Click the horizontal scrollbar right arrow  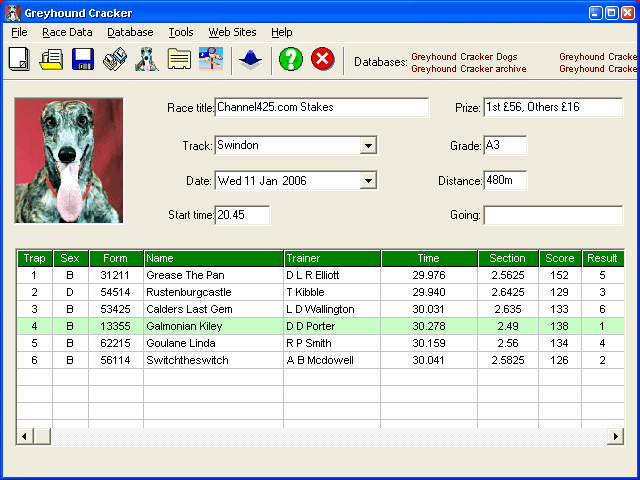[x=614, y=437]
